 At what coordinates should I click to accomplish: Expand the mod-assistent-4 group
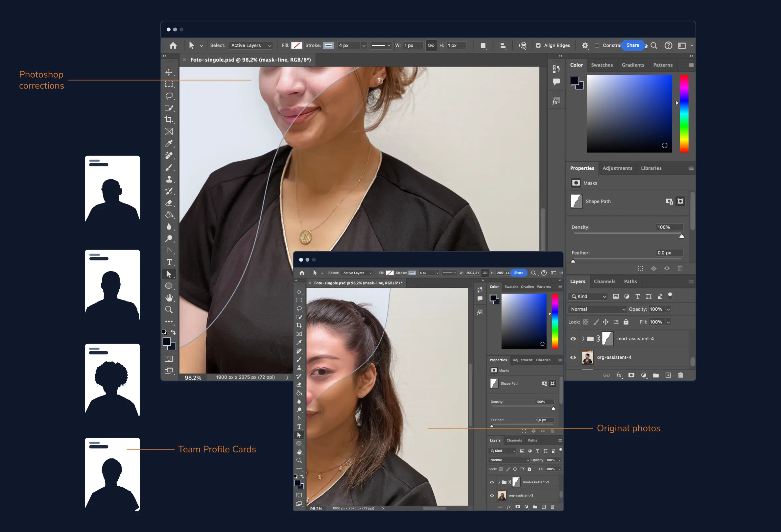pos(583,339)
